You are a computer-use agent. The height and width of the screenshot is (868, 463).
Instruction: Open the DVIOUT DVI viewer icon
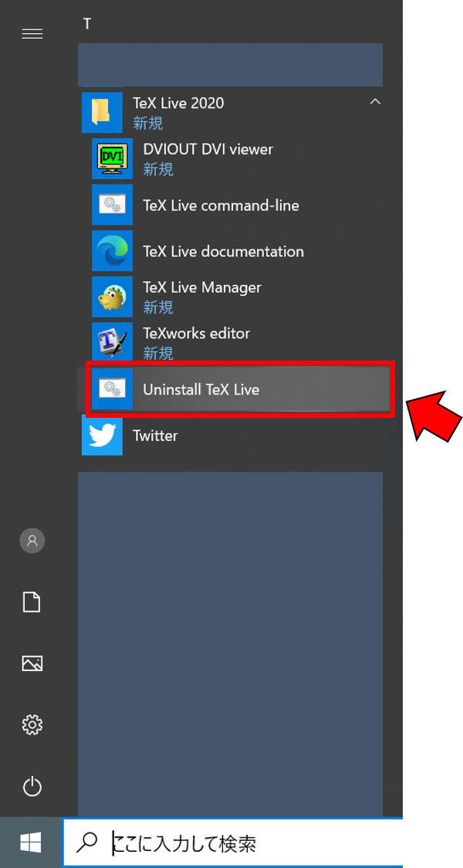[x=113, y=159]
